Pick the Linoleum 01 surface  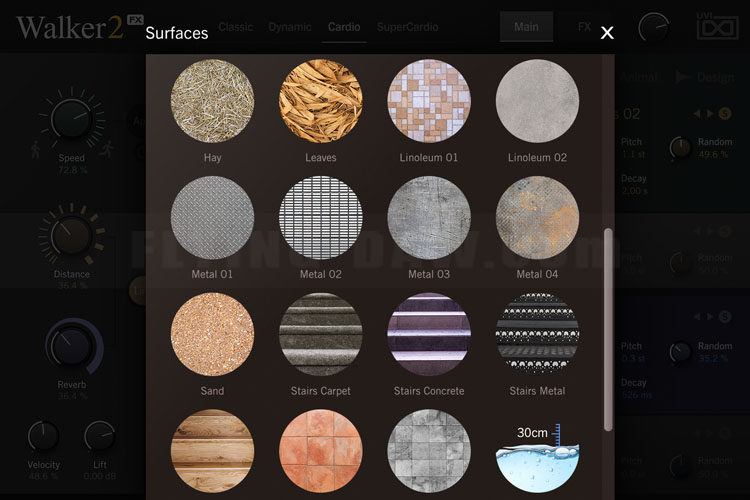[429, 101]
